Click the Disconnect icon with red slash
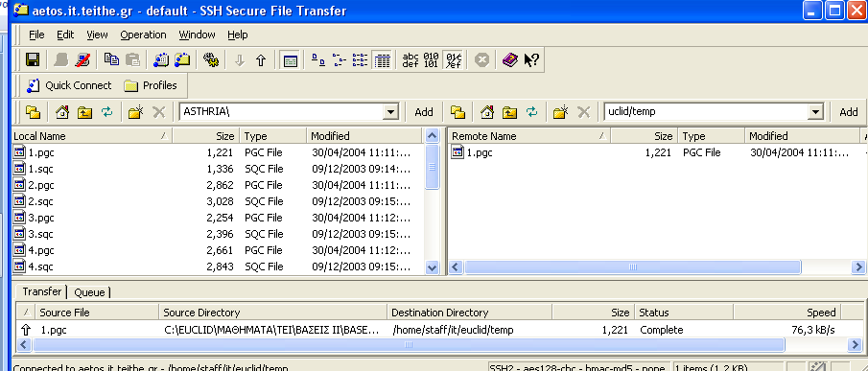Viewport: 868px width, 371px height. 82,60
